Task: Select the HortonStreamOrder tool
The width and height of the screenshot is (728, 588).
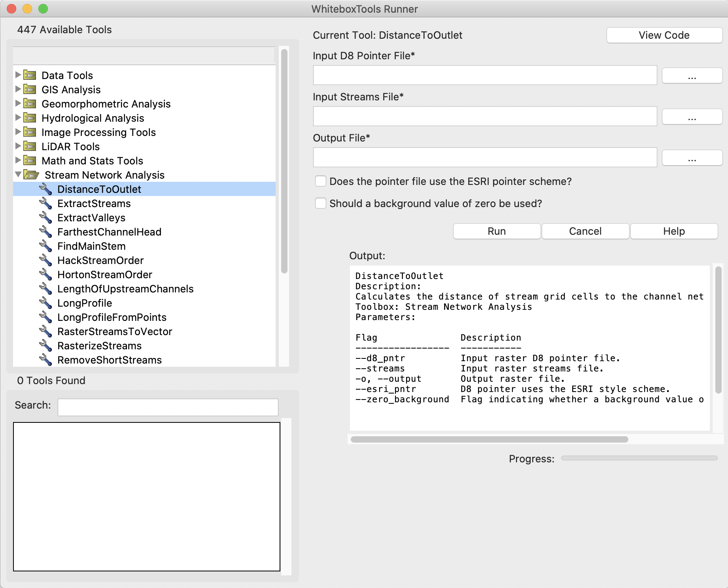Action: click(105, 275)
